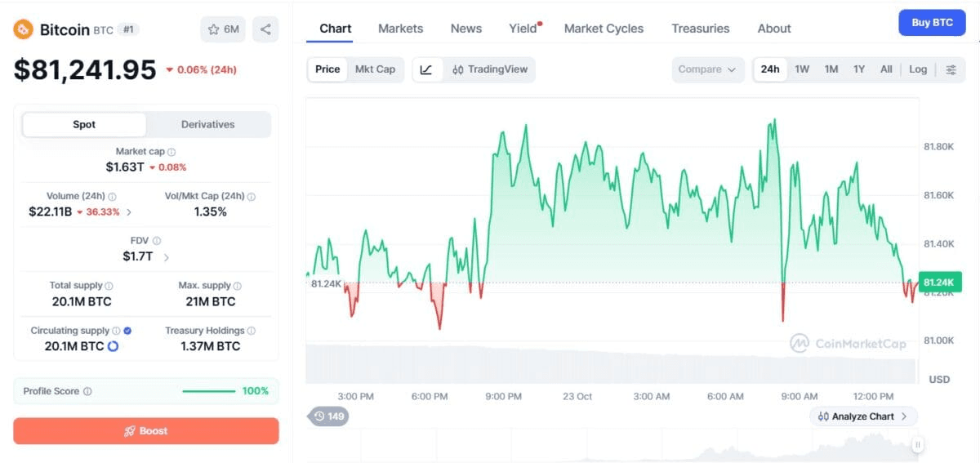Click Bitcoin orange logo icon
980x463 pixels.
[x=23, y=29]
